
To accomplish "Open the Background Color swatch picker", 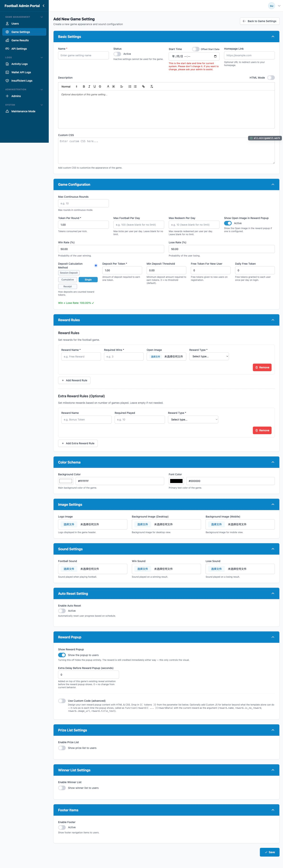I will 66,481.
